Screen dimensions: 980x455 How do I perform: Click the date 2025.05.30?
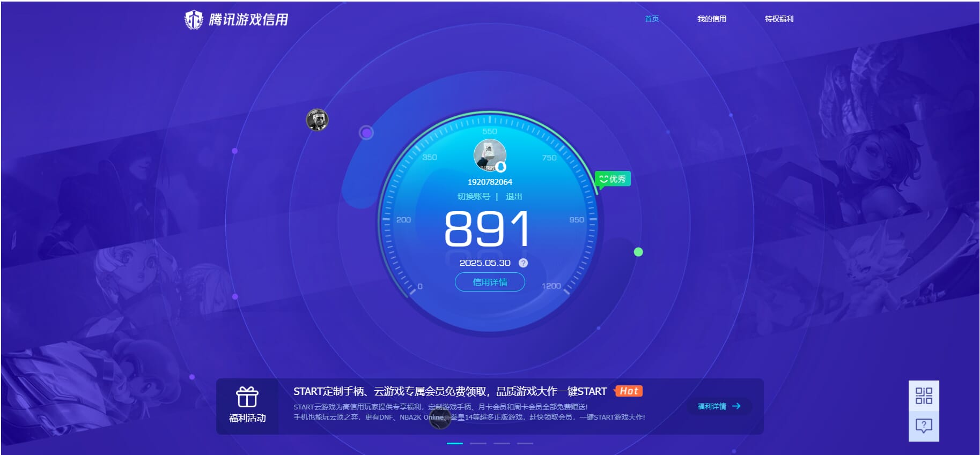pos(485,263)
